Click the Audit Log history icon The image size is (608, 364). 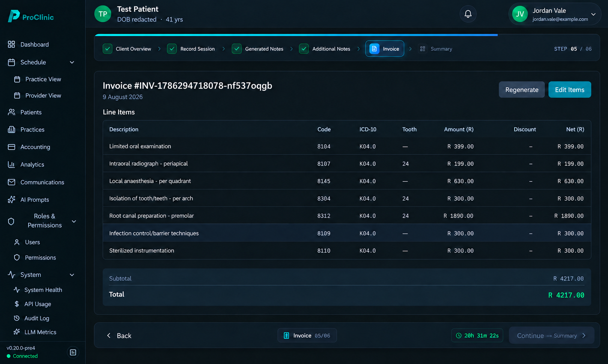tap(17, 318)
